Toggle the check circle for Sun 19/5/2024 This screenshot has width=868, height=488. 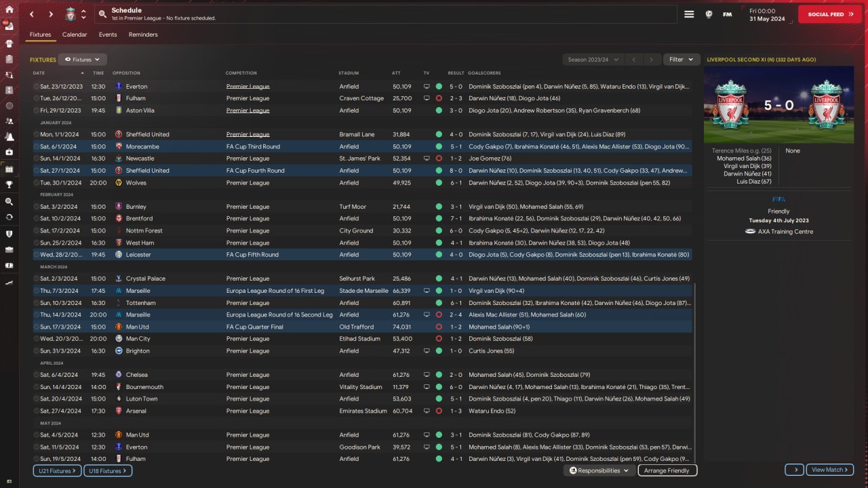pos(37,459)
